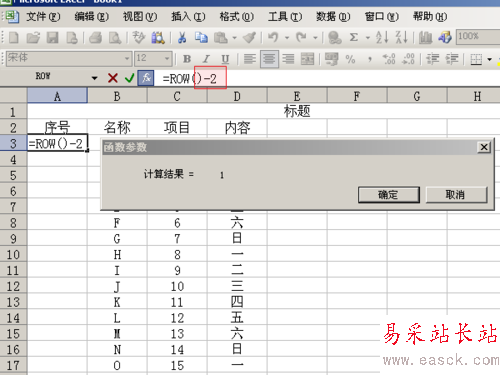500x375 pixels.
Task: Click the Print icon
Action: pos(95,37)
